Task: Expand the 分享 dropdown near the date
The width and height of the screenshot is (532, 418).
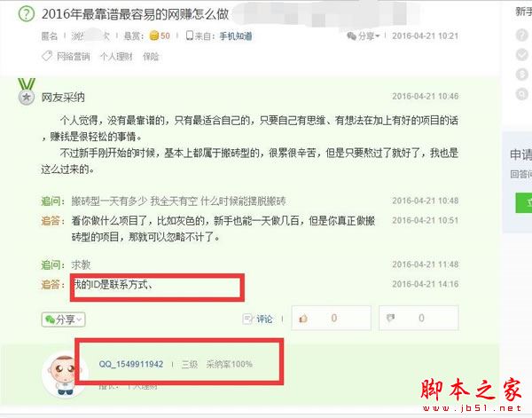Action: [x=364, y=36]
